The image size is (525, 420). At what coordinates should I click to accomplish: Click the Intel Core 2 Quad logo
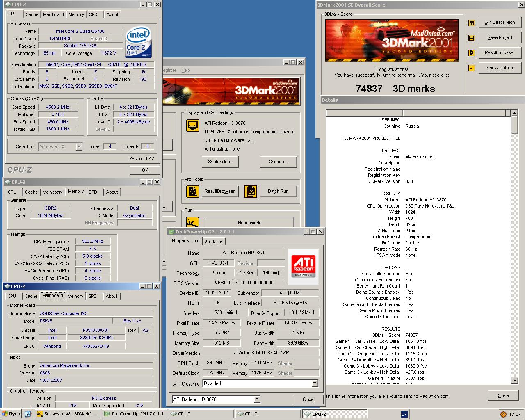139,42
